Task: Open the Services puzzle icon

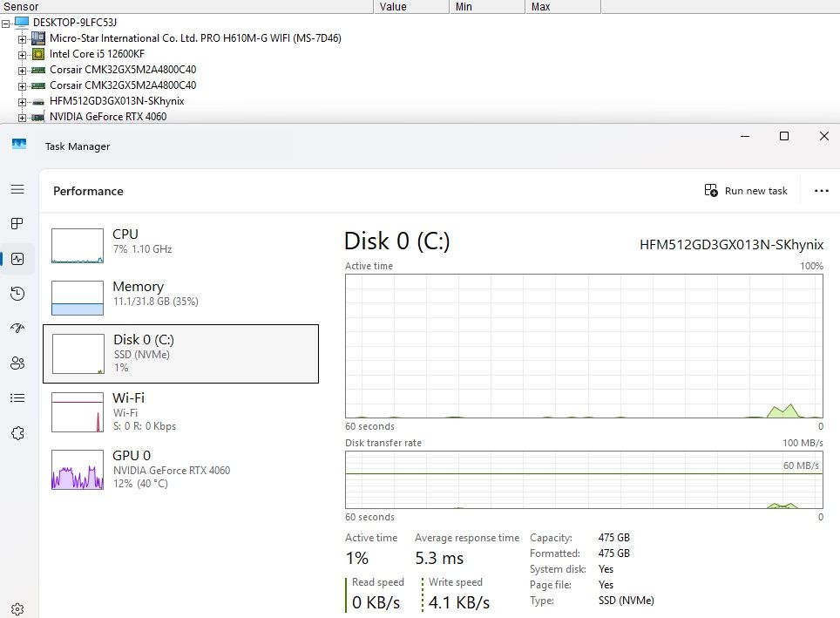Action: pyautogui.click(x=17, y=433)
